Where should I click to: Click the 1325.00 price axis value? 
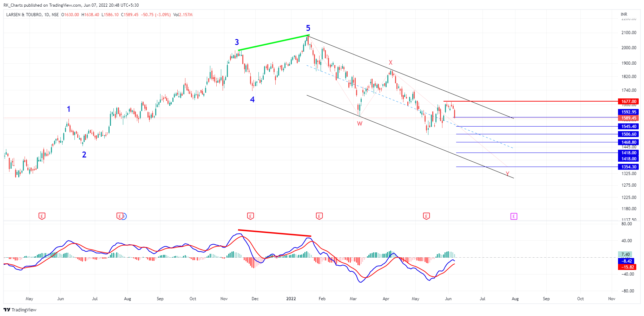pyautogui.click(x=629, y=174)
